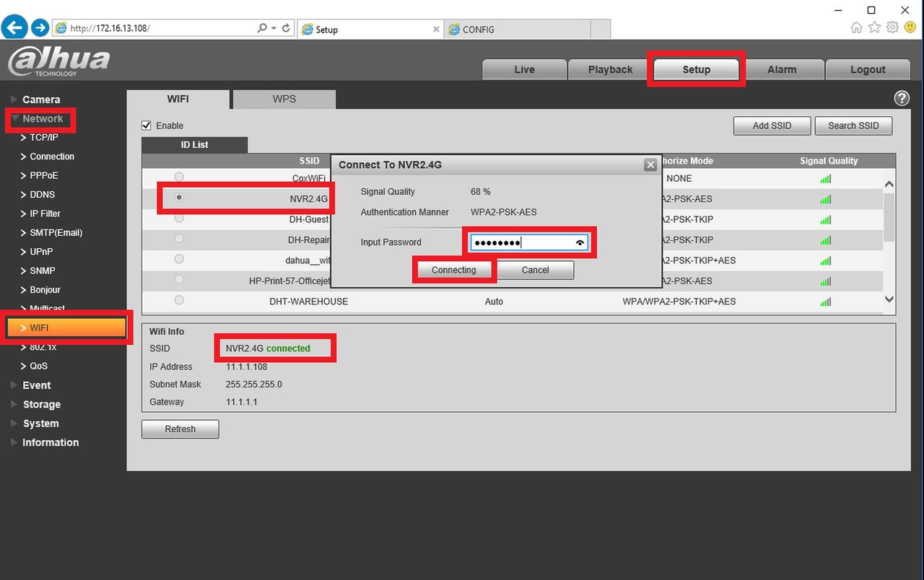Click the SSID list scrollbar down arrow
This screenshot has width=924, height=580.
[x=889, y=299]
